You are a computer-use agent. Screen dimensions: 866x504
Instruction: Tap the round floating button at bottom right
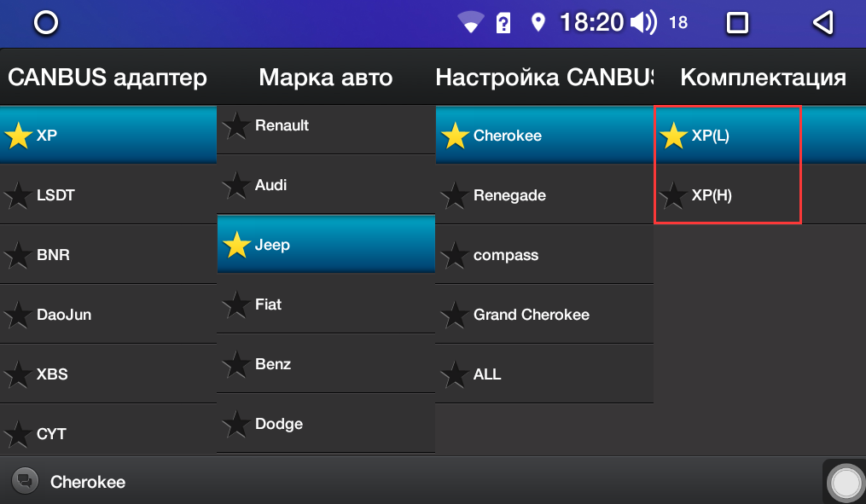846,483
